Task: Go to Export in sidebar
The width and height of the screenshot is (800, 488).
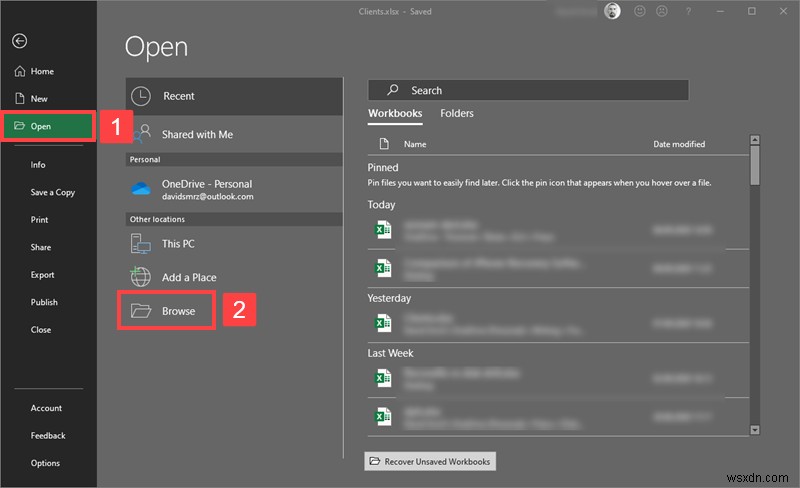Action: point(42,274)
